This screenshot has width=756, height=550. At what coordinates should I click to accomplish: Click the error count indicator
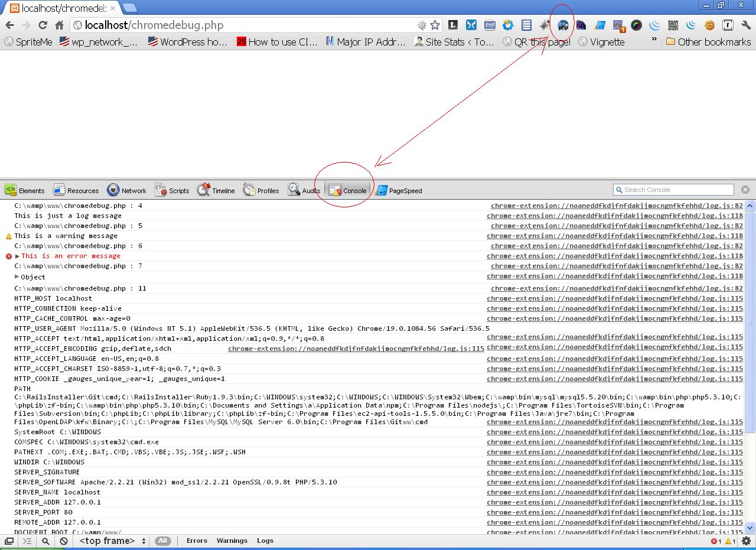point(716,541)
